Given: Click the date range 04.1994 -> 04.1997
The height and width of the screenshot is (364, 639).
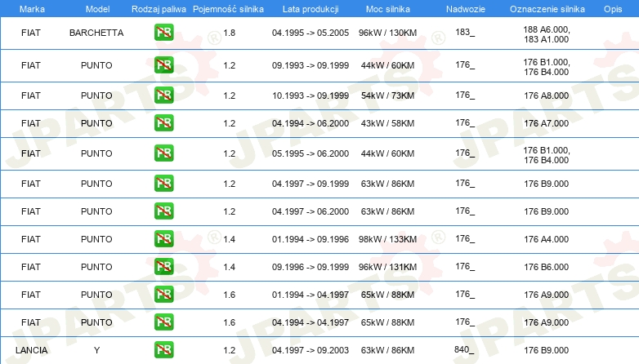Looking at the screenshot, I should (x=311, y=322).
